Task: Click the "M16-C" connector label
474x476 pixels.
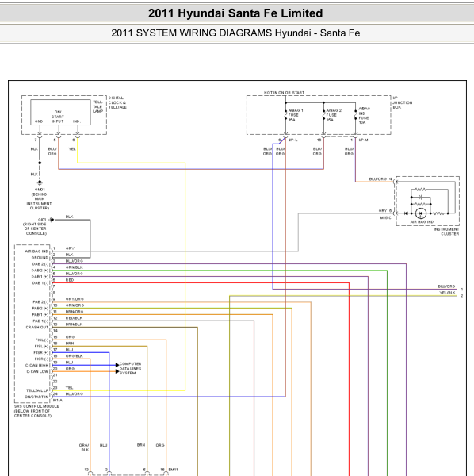Action: point(385,218)
